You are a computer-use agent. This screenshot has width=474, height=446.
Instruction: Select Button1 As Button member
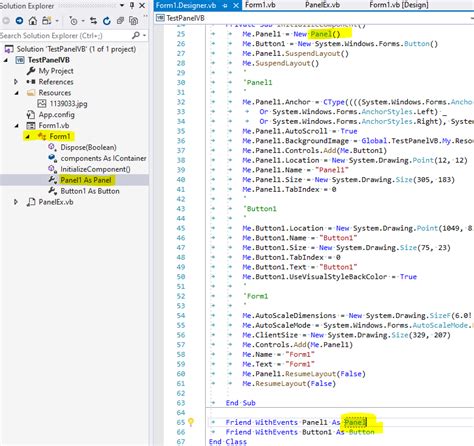click(x=90, y=191)
